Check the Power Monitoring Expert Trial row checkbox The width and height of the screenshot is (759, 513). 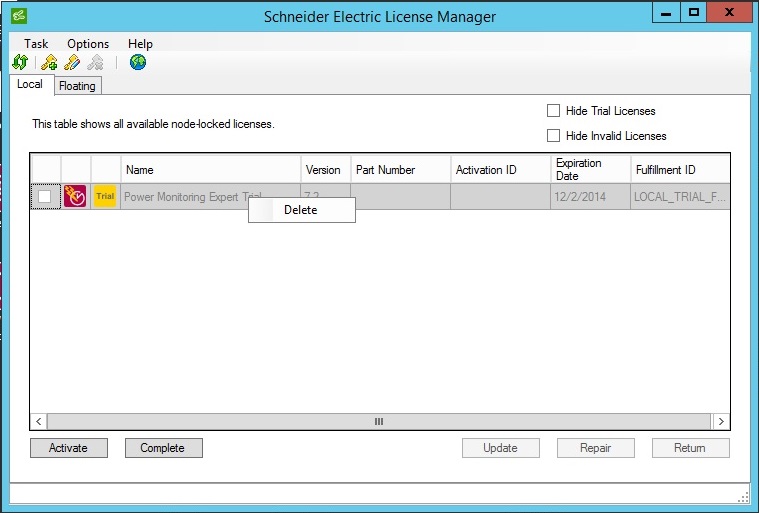[x=45, y=196]
